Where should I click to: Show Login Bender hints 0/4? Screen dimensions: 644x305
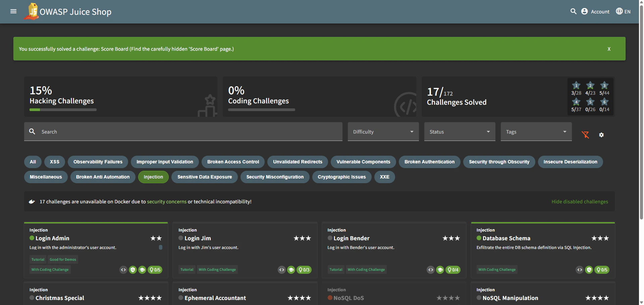pyautogui.click(x=453, y=270)
